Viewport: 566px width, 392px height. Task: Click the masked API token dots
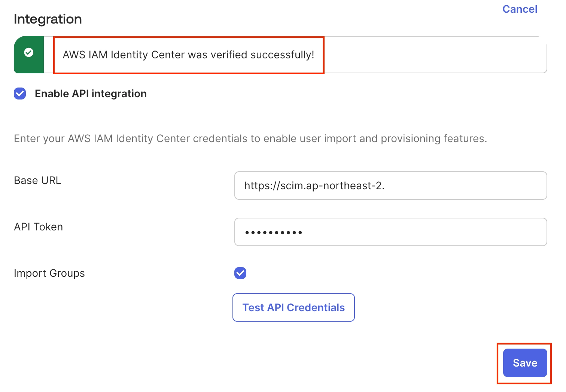273,233
